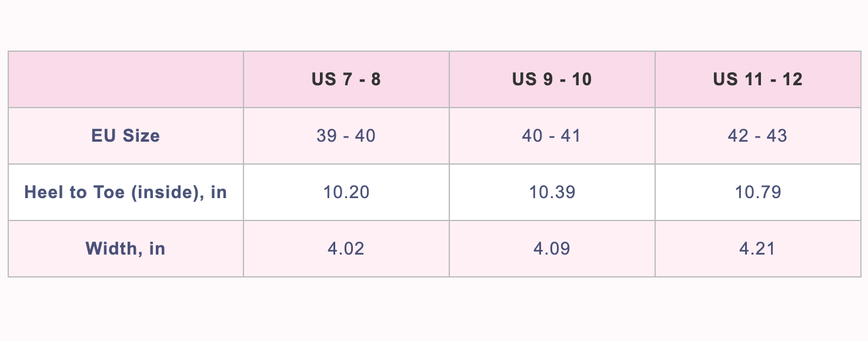Click the Heel to Toe row label

pos(126,192)
